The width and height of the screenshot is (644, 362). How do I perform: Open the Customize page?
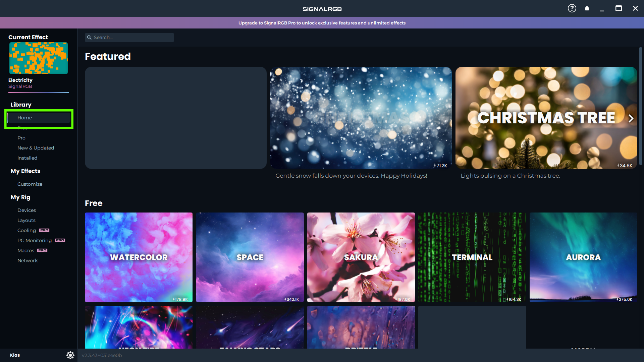pyautogui.click(x=30, y=184)
